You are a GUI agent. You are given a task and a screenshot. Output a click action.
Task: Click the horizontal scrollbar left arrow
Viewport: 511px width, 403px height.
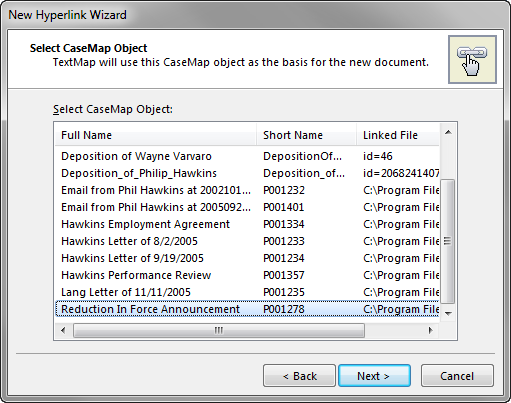click(x=63, y=330)
